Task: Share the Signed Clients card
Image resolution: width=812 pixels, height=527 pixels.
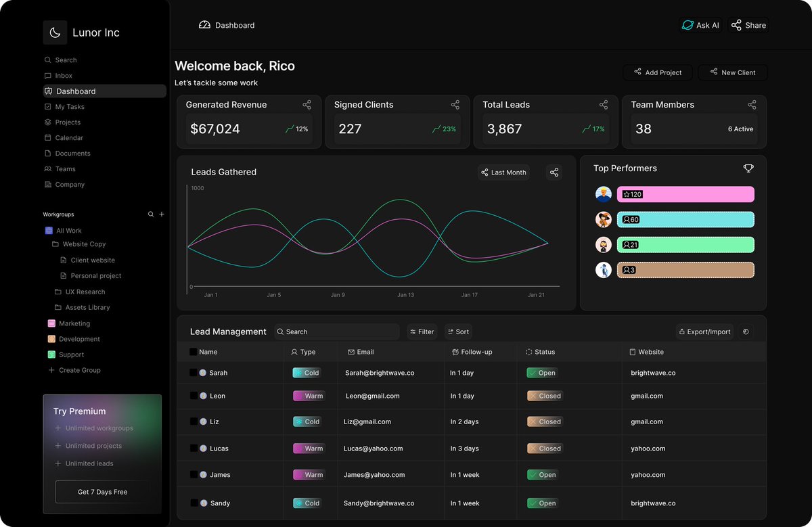Action: [455, 105]
